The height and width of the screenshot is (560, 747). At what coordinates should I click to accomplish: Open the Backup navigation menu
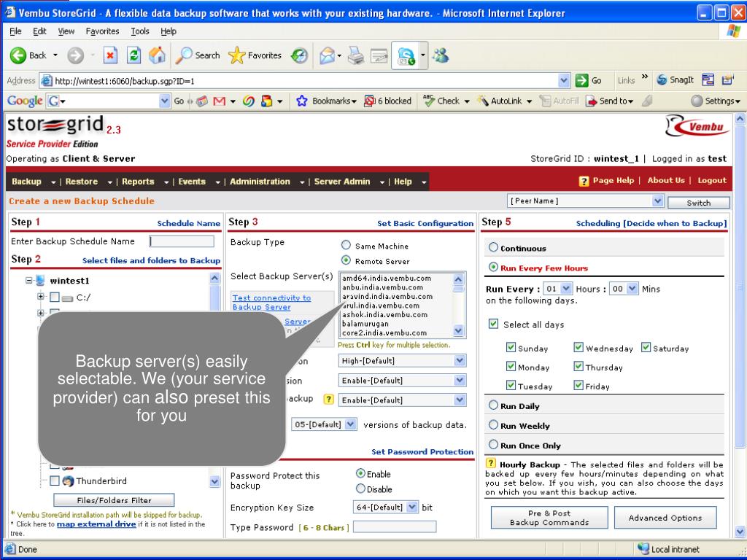[x=34, y=182]
